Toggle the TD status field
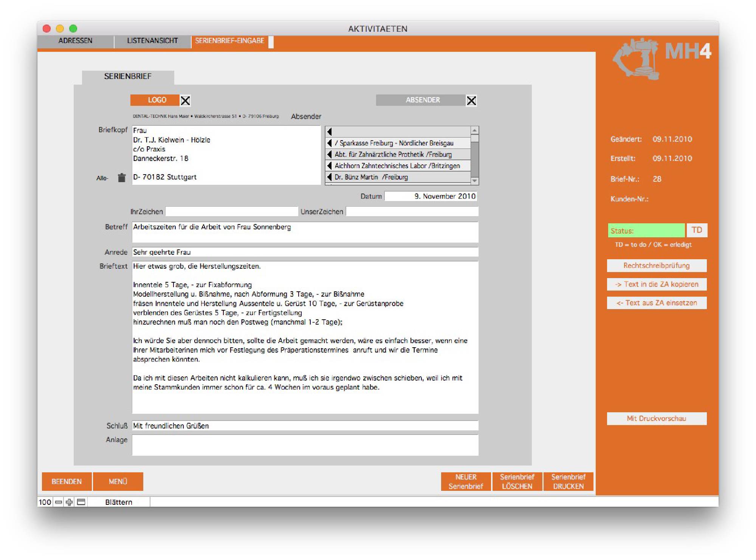 [696, 230]
